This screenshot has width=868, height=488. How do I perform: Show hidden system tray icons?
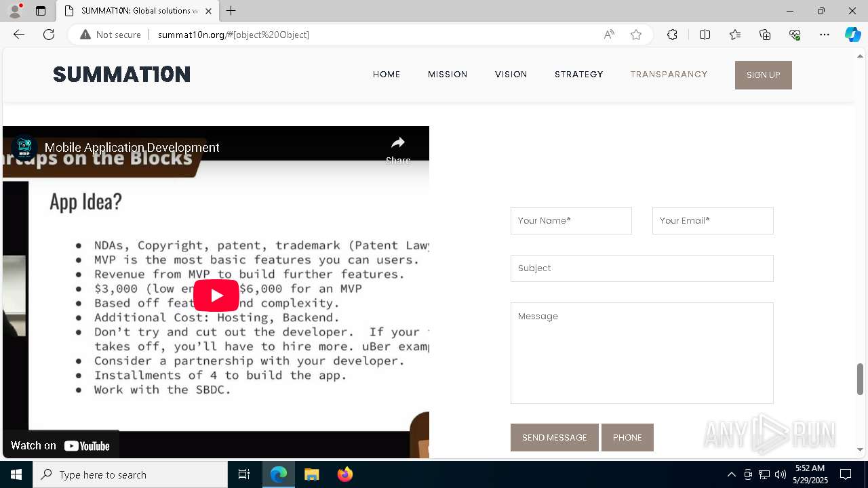click(x=731, y=474)
